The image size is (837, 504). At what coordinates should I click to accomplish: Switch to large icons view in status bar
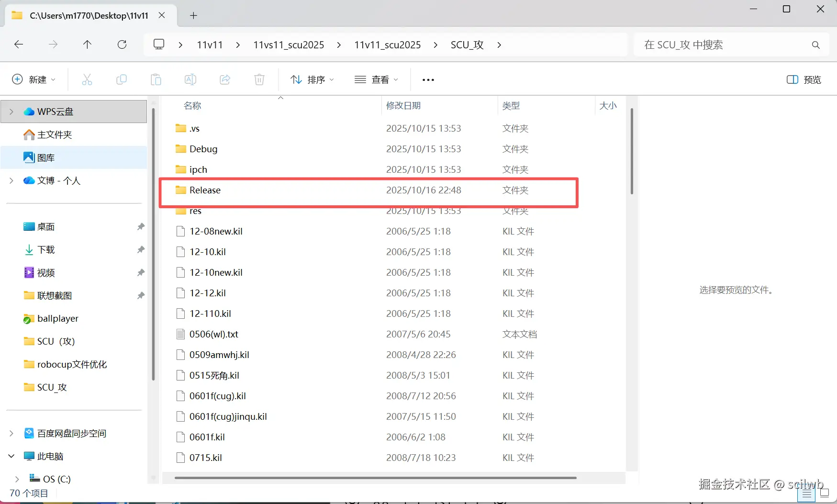pyautogui.click(x=825, y=493)
